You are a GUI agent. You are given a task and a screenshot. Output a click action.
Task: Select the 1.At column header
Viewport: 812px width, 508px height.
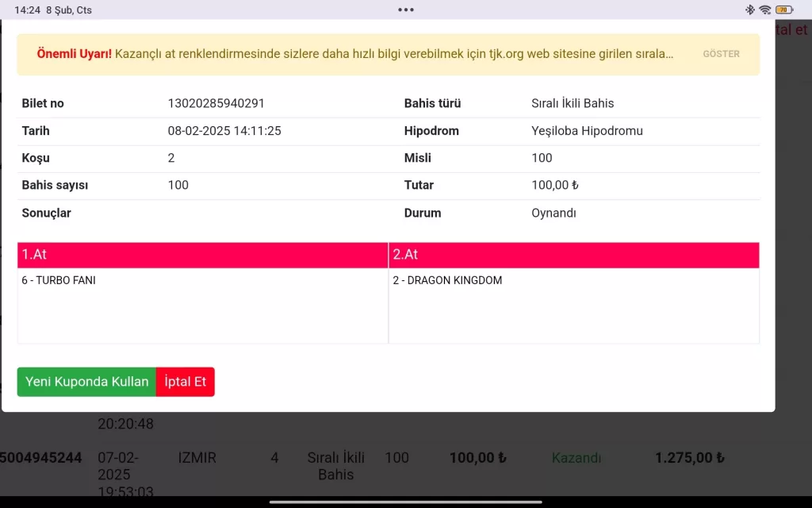tap(203, 255)
